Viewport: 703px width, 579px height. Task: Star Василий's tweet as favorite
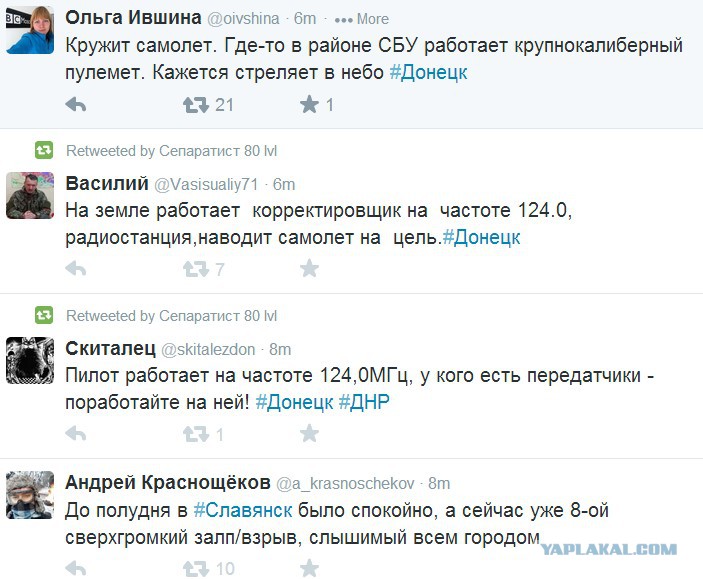coord(309,269)
